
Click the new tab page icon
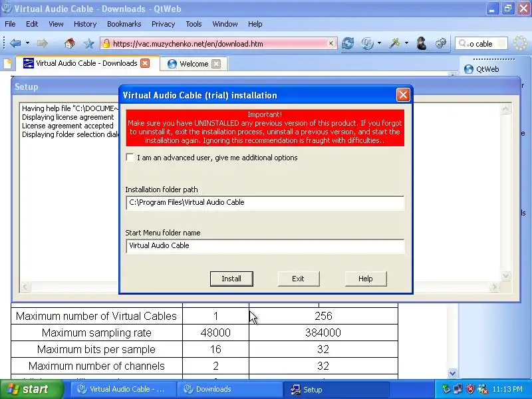click(7, 63)
